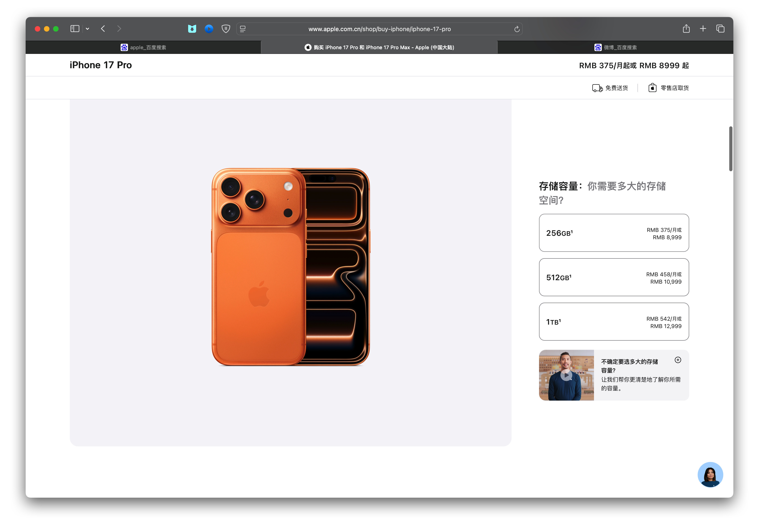Click 让我们帮你更清楚地了解你所需的容量 description text

pos(641,384)
